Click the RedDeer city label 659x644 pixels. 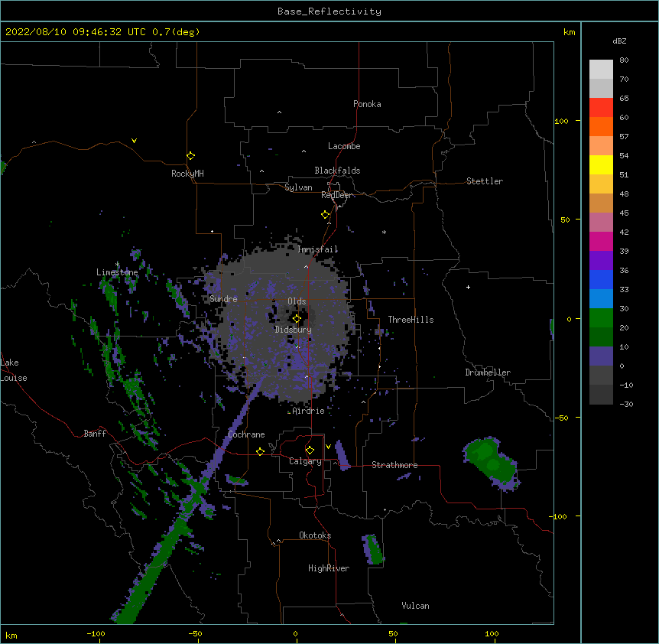336,195
